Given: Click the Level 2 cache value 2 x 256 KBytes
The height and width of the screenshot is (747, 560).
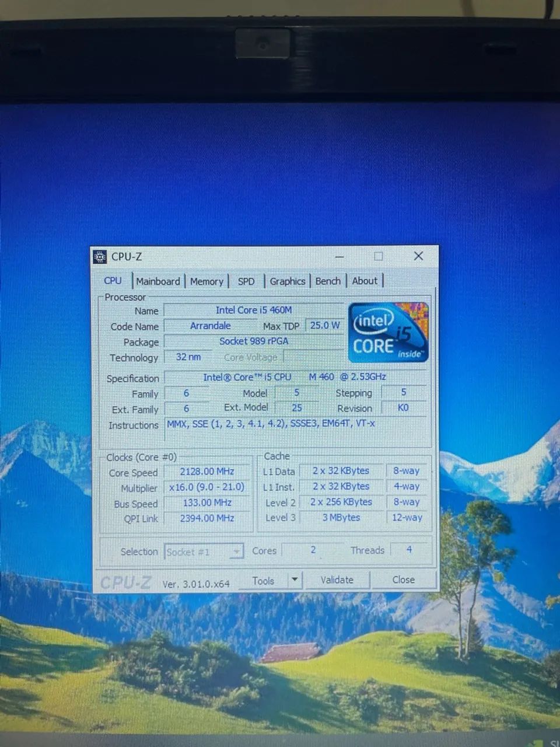Looking at the screenshot, I should (x=341, y=502).
